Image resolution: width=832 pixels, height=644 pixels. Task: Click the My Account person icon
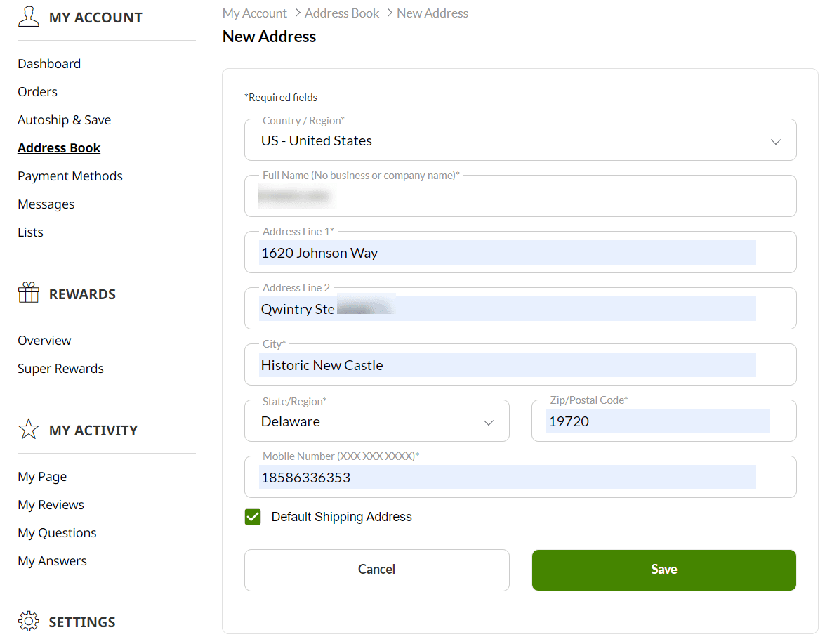point(29,17)
